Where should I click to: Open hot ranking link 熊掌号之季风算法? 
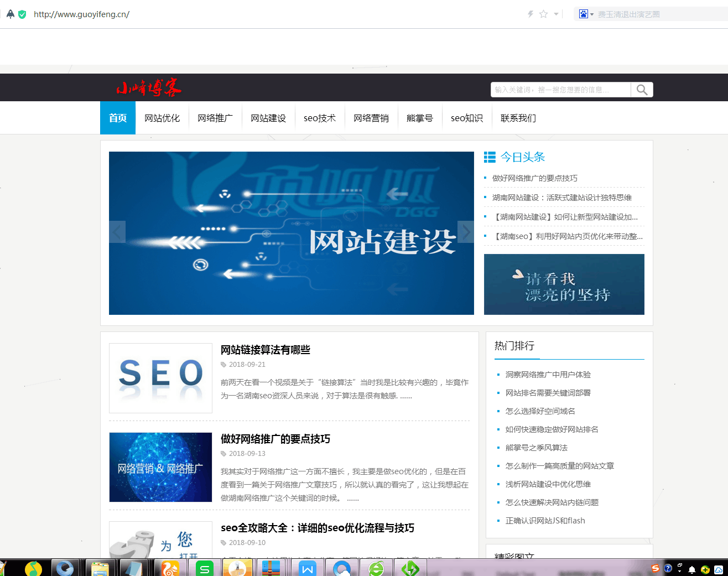pos(536,448)
